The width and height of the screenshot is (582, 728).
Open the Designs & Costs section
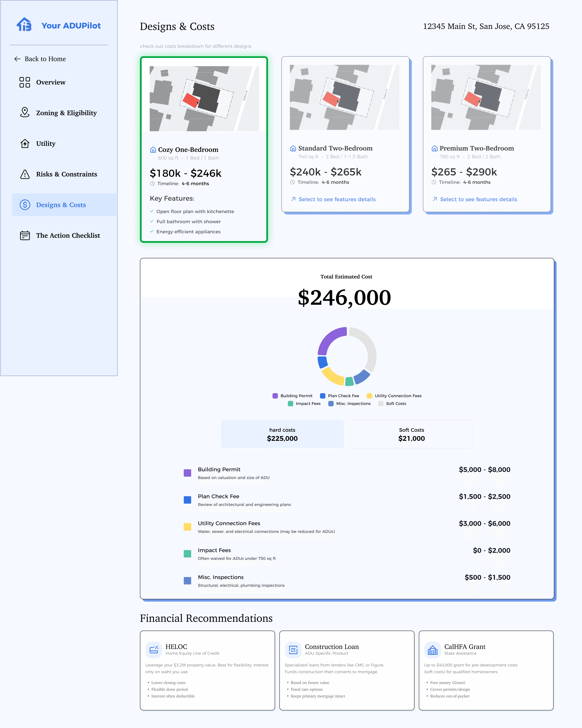click(61, 205)
